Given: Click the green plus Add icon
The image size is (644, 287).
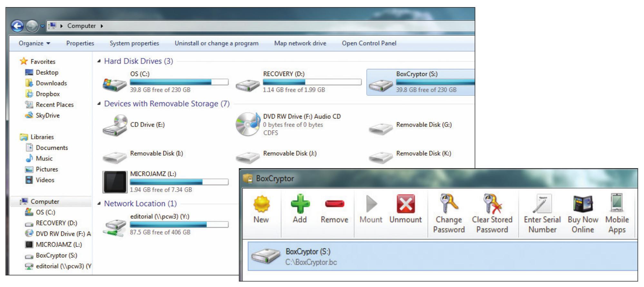Looking at the screenshot, I should pyautogui.click(x=300, y=204).
